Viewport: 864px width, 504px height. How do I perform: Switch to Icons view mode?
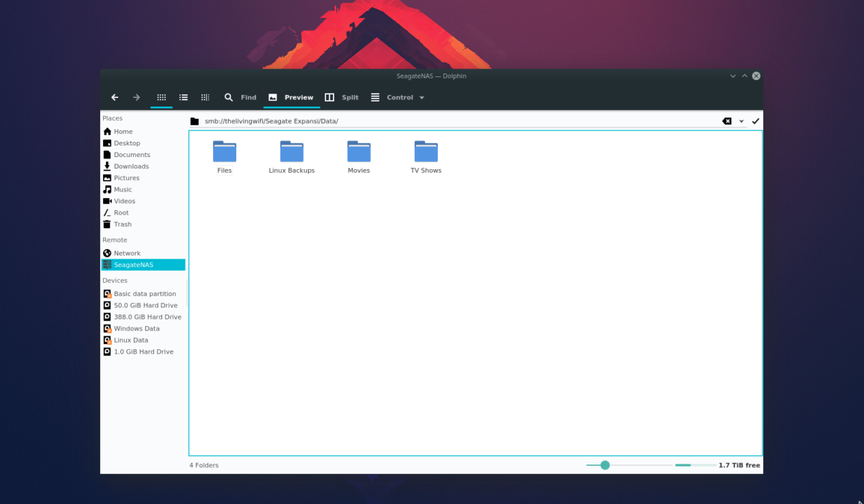161,97
